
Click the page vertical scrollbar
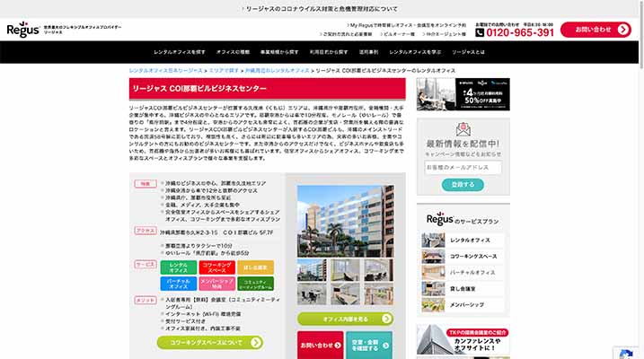[641, 34]
